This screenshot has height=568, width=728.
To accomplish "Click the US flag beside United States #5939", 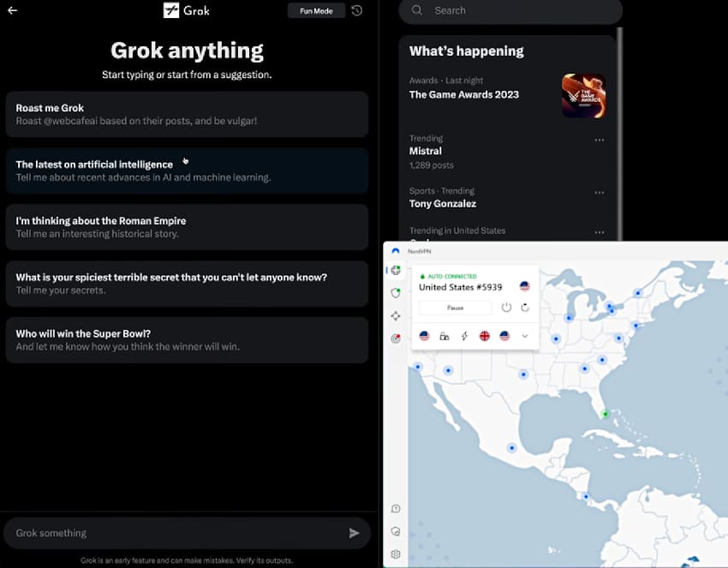I will point(525,286).
